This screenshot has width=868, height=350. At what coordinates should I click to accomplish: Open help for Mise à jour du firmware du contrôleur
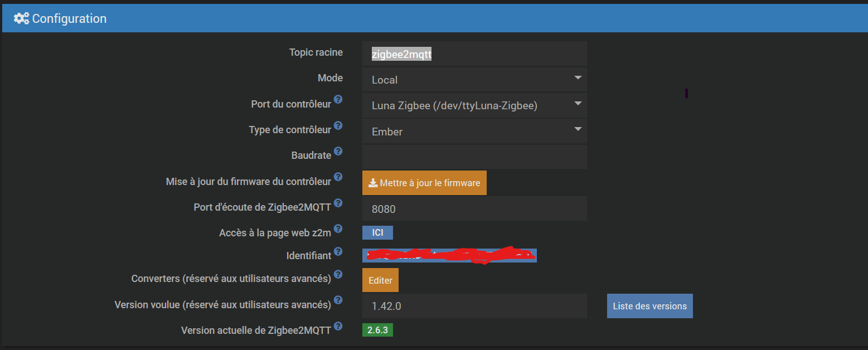[338, 178]
